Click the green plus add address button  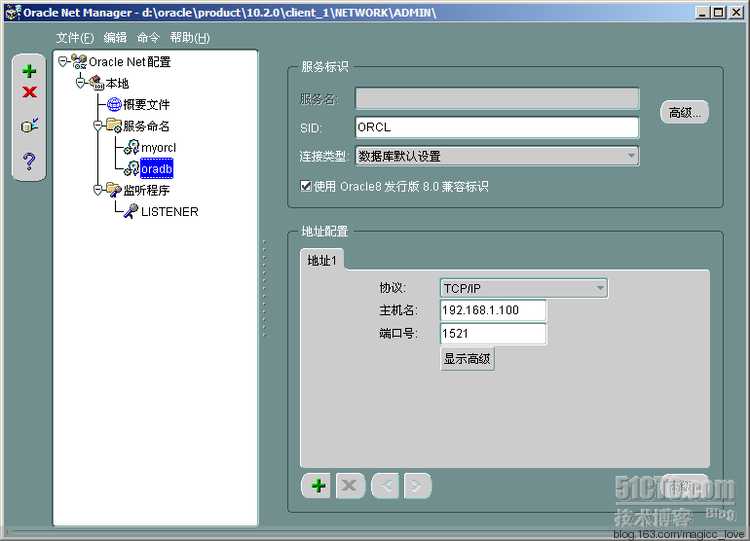(x=318, y=486)
